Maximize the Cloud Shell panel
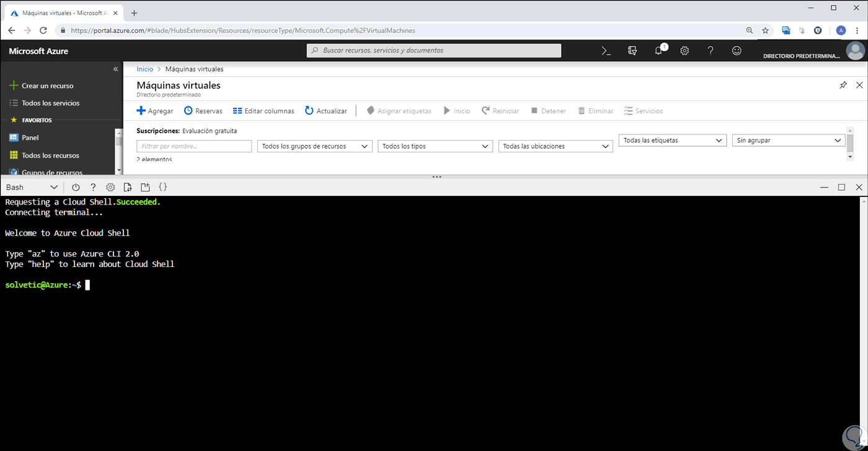This screenshot has height=451, width=868. 841,187
